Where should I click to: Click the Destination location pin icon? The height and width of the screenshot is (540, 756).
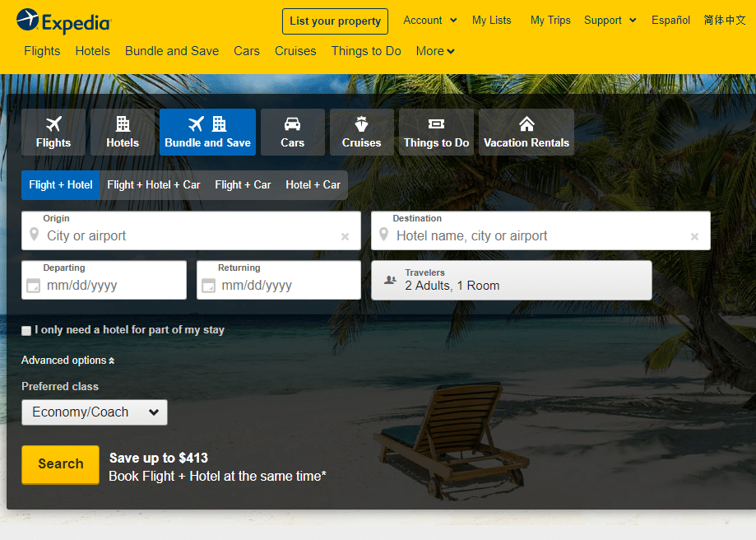384,235
